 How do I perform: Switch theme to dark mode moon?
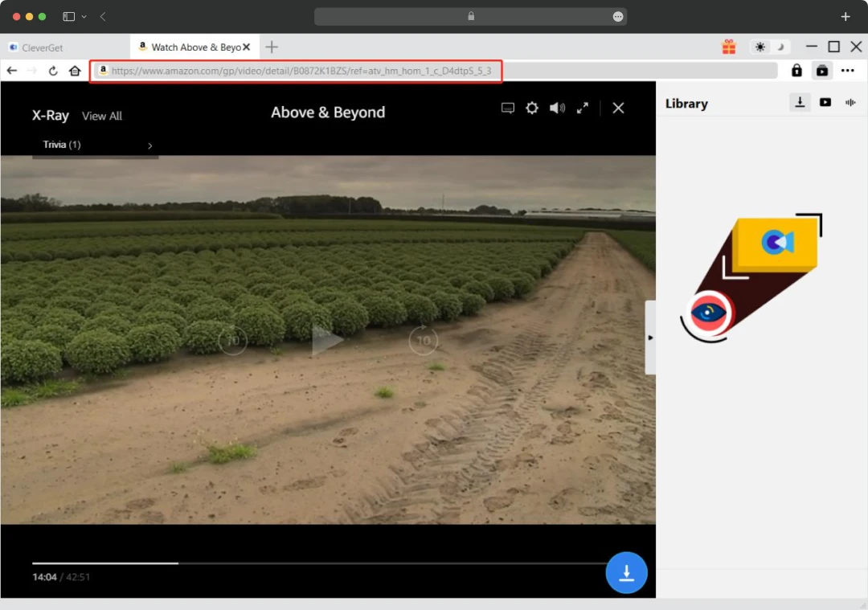pyautogui.click(x=780, y=47)
